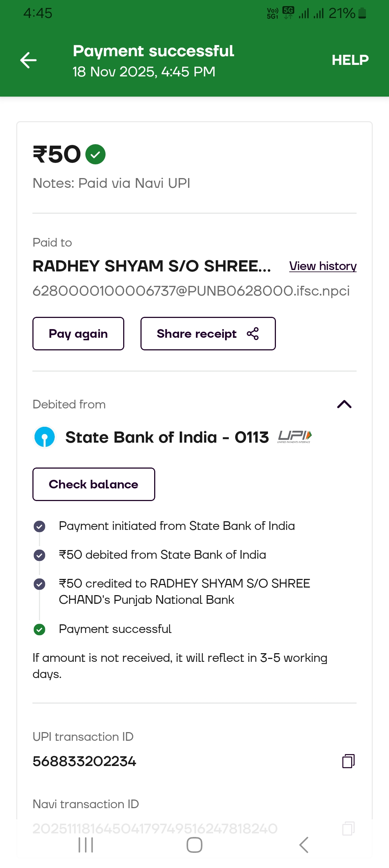
Task: Tap green success checkmark beside ₹50
Action: [95, 154]
